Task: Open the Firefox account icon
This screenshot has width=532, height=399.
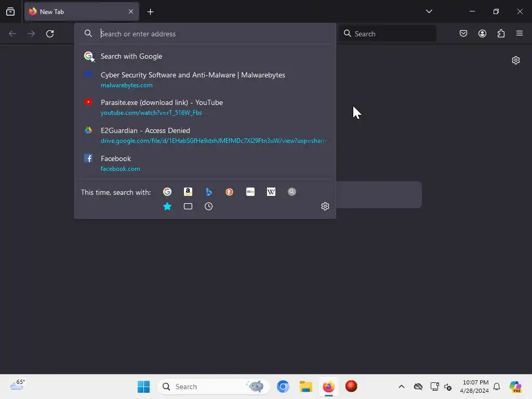Action: tap(482, 33)
